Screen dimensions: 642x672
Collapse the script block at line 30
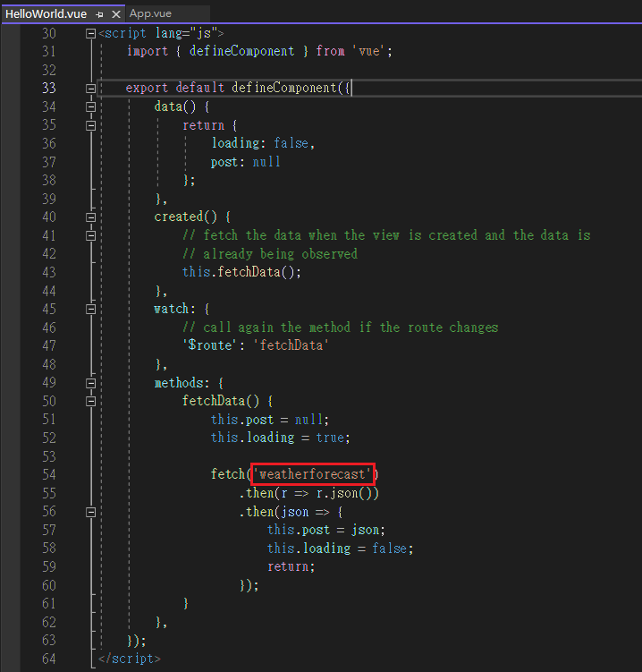pos(90,33)
